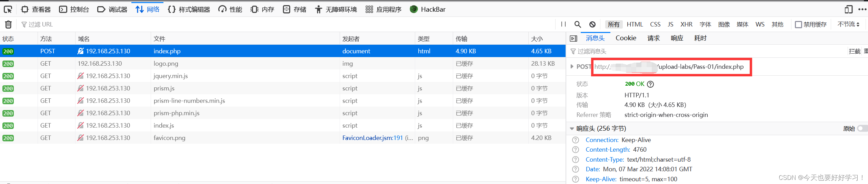Sort by the 大小 column header
The height and width of the screenshot is (184, 868).
[x=547, y=39]
